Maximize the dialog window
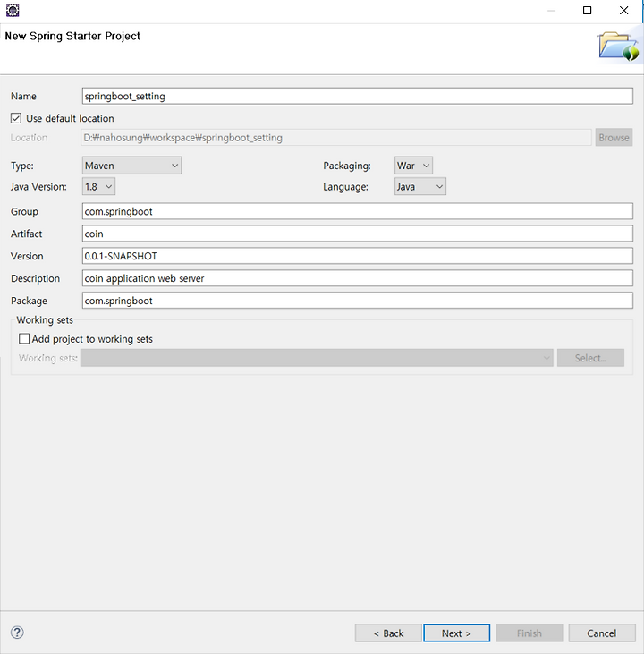 (587, 11)
